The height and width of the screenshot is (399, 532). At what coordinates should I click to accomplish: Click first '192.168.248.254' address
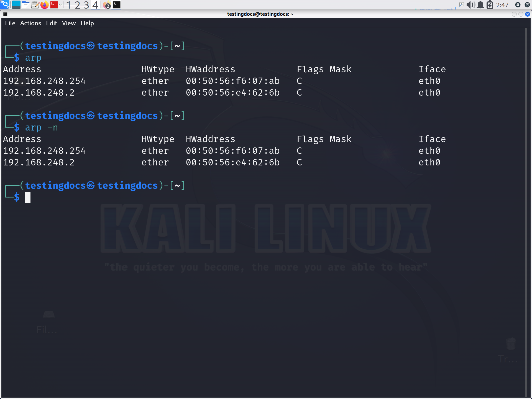tap(44, 81)
